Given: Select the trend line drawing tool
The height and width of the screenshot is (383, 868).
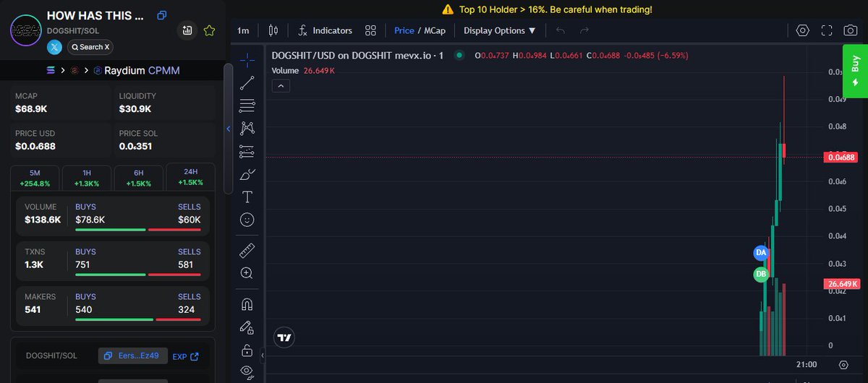Looking at the screenshot, I should click(x=247, y=82).
